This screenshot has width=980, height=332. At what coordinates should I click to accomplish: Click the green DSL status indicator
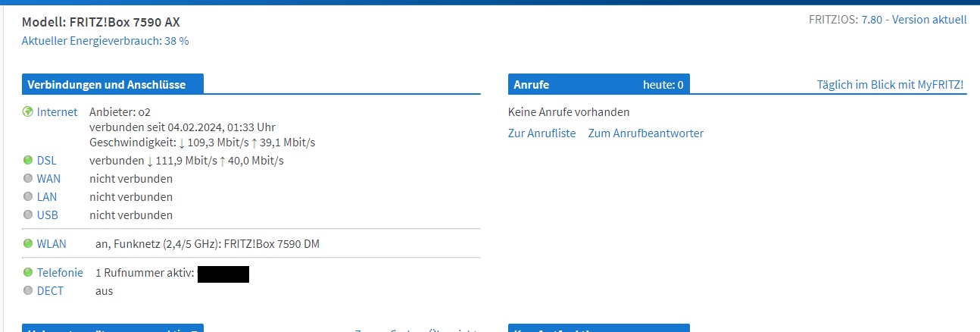pyautogui.click(x=28, y=161)
